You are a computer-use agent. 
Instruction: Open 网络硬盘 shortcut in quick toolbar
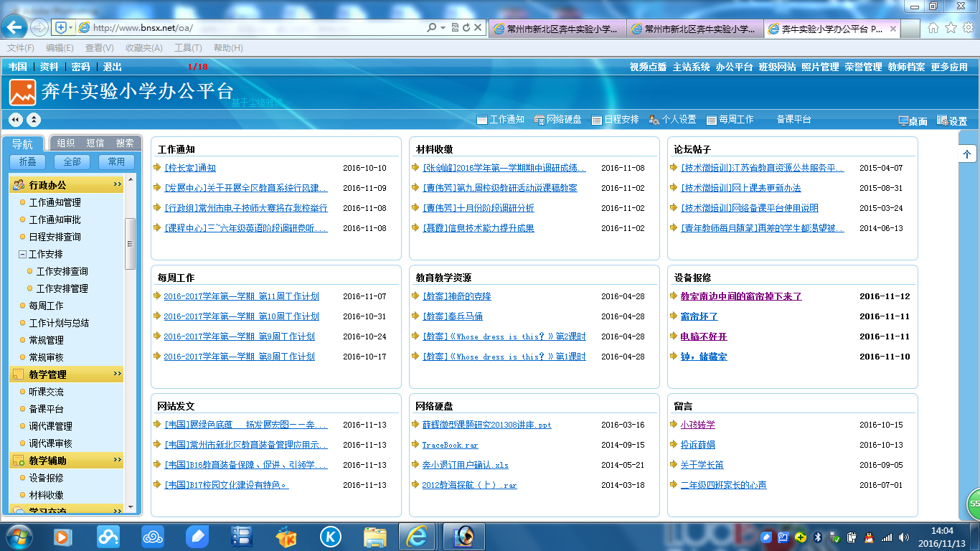557,120
